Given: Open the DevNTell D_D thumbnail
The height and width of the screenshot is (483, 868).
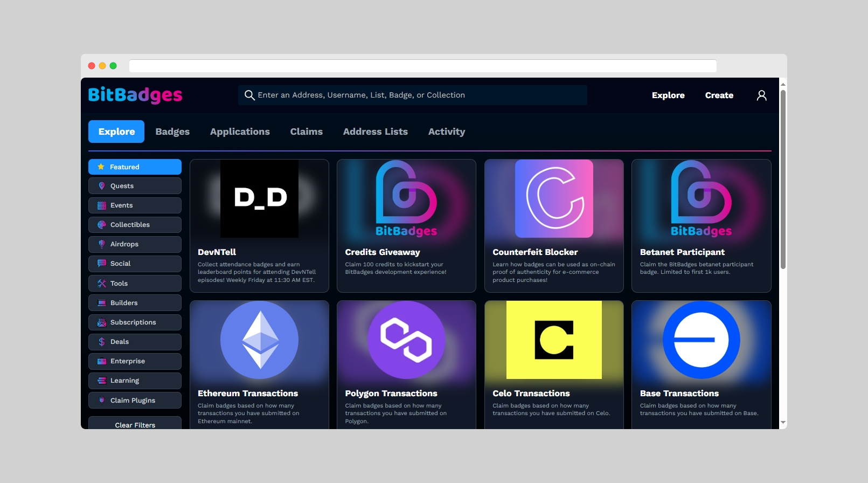Looking at the screenshot, I should tap(260, 198).
